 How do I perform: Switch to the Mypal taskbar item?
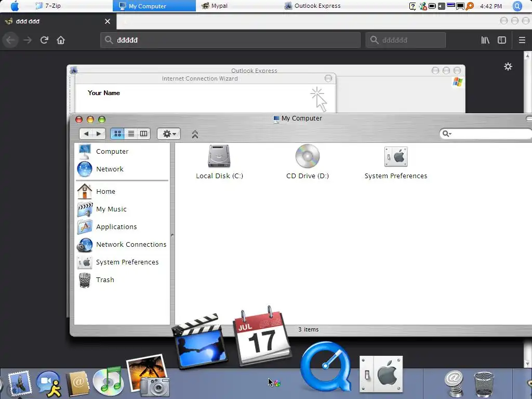[215, 6]
